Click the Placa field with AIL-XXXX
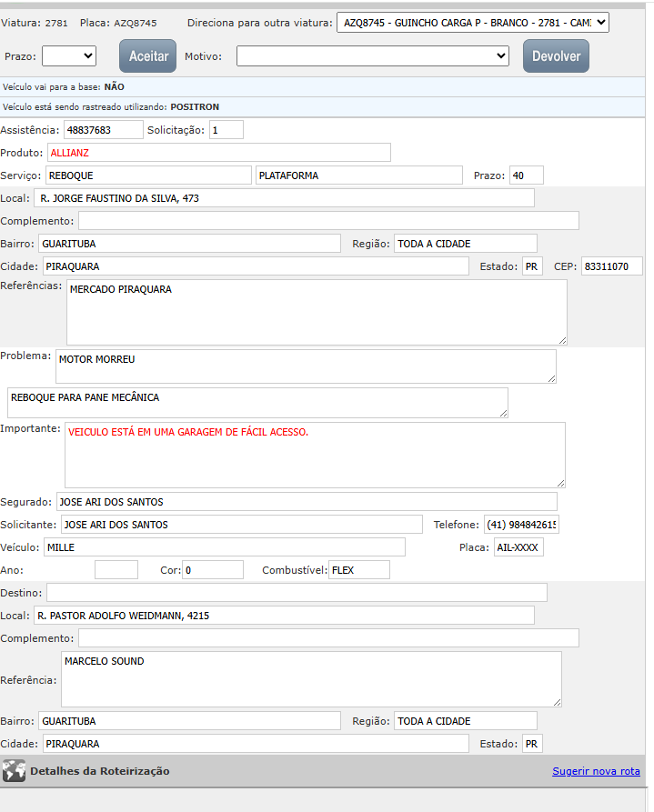The image size is (654, 812). pos(518,547)
